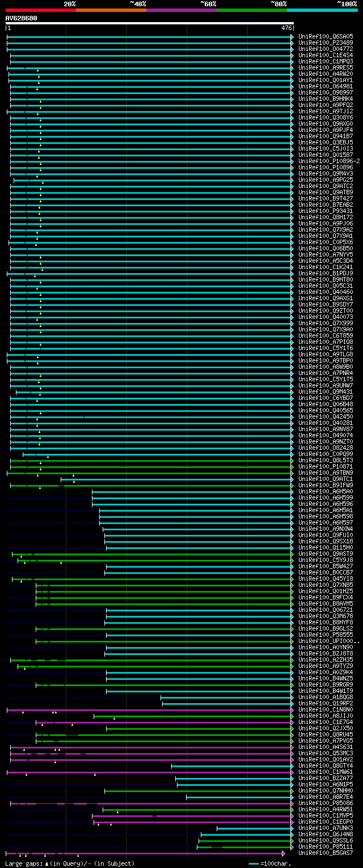363x868 pixels.
Task: Click label UniRef100_A8W9B0
Action: tap(326, 367)
